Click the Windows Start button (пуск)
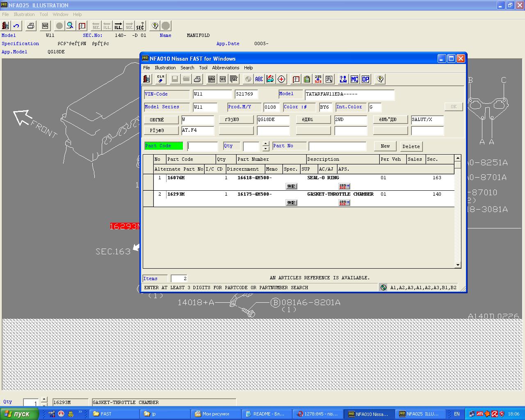 [19, 414]
